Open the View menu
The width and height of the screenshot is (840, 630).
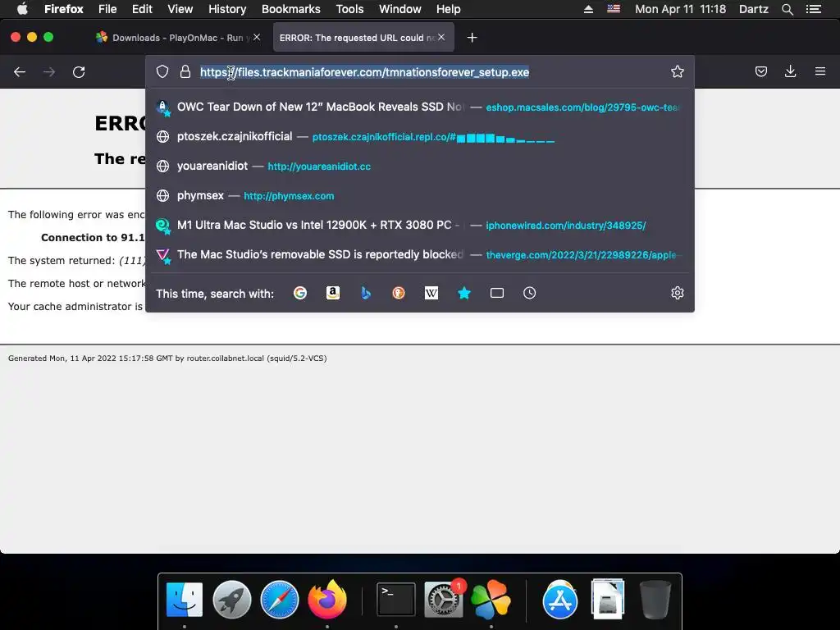click(180, 9)
